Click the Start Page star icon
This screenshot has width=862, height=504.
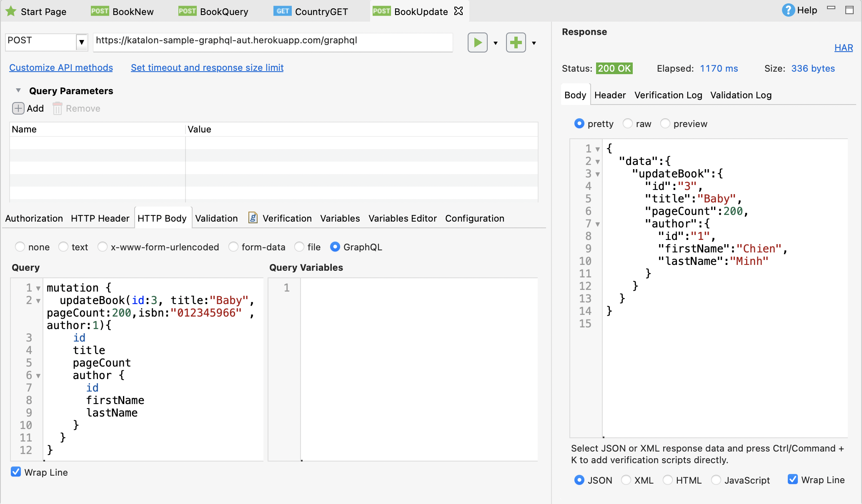[11, 11]
